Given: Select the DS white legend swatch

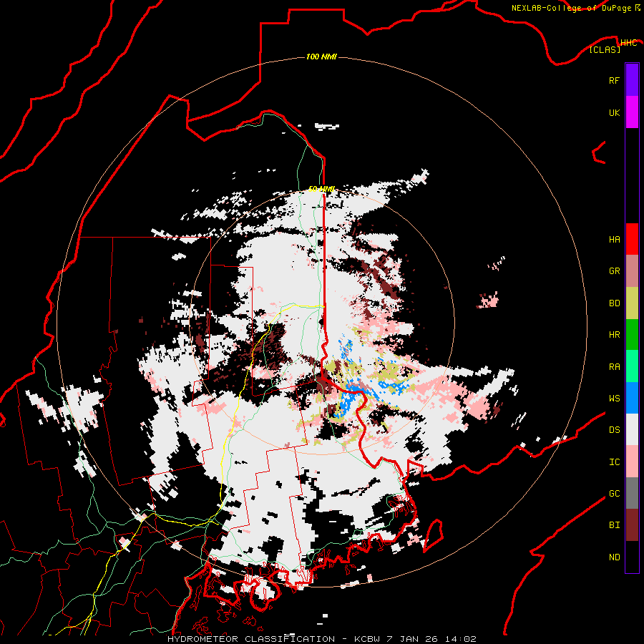Looking at the screenshot, I should tap(632, 429).
